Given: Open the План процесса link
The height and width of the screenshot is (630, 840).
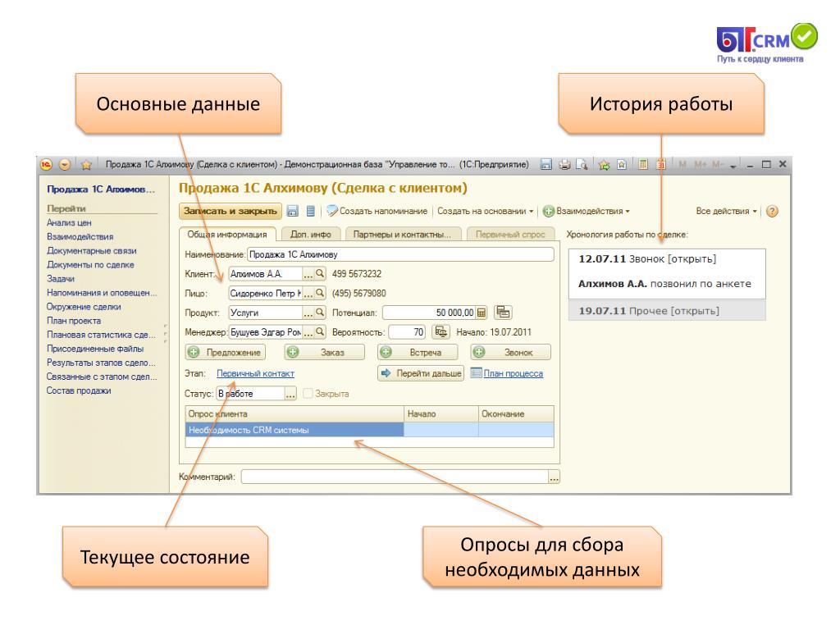Looking at the screenshot, I should pyautogui.click(x=514, y=373).
